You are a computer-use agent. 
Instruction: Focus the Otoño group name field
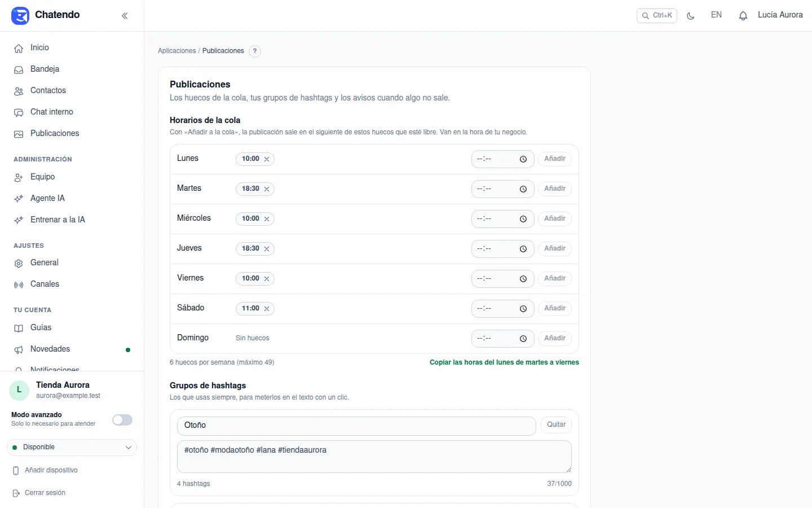tap(356, 426)
